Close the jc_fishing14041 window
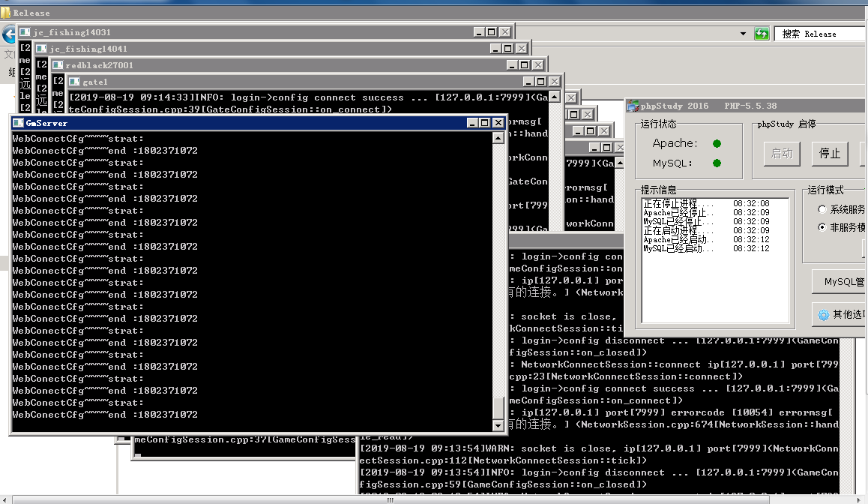868x504 pixels. (x=522, y=49)
